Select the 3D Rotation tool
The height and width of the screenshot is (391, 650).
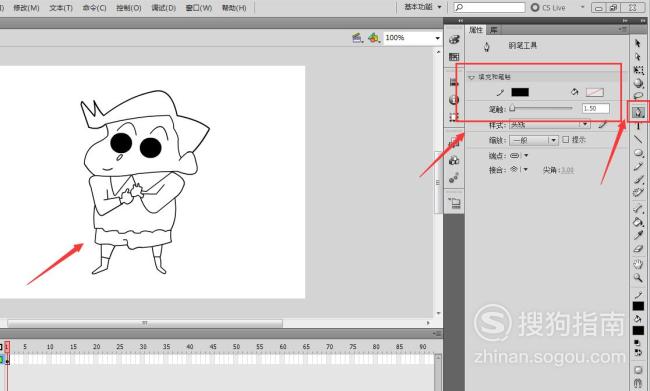[638, 83]
